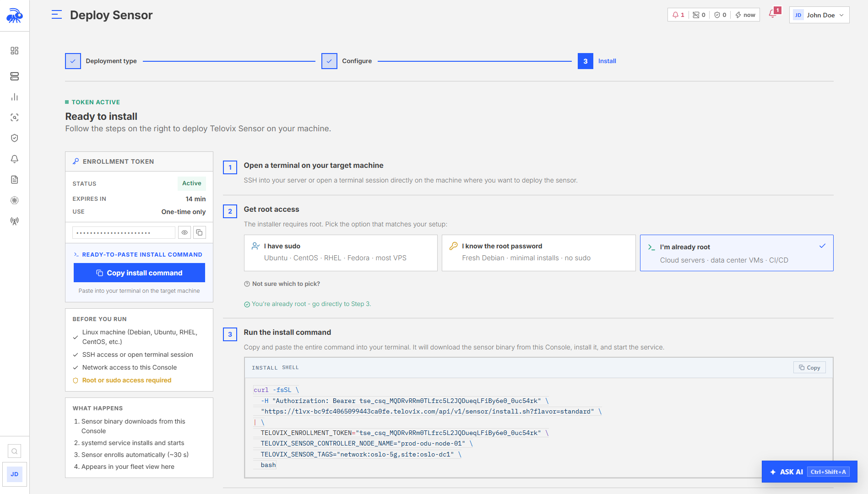Image resolution: width=868 pixels, height=494 pixels.
Task: Click the 'Get root access' heading
Action: coord(271,209)
